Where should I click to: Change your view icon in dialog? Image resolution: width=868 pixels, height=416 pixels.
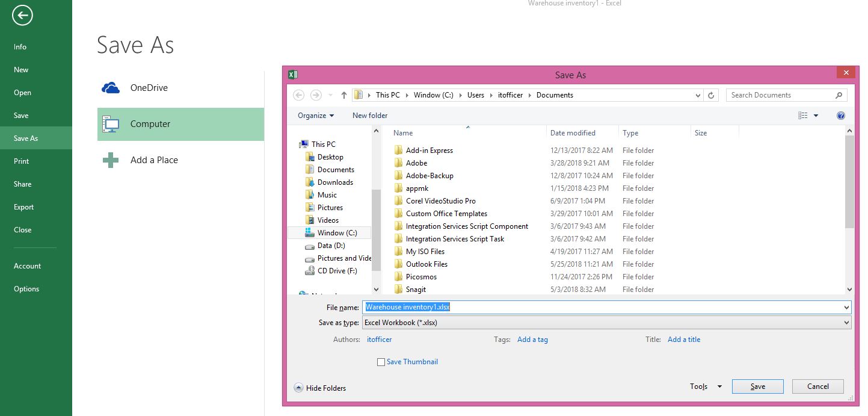[x=802, y=116]
